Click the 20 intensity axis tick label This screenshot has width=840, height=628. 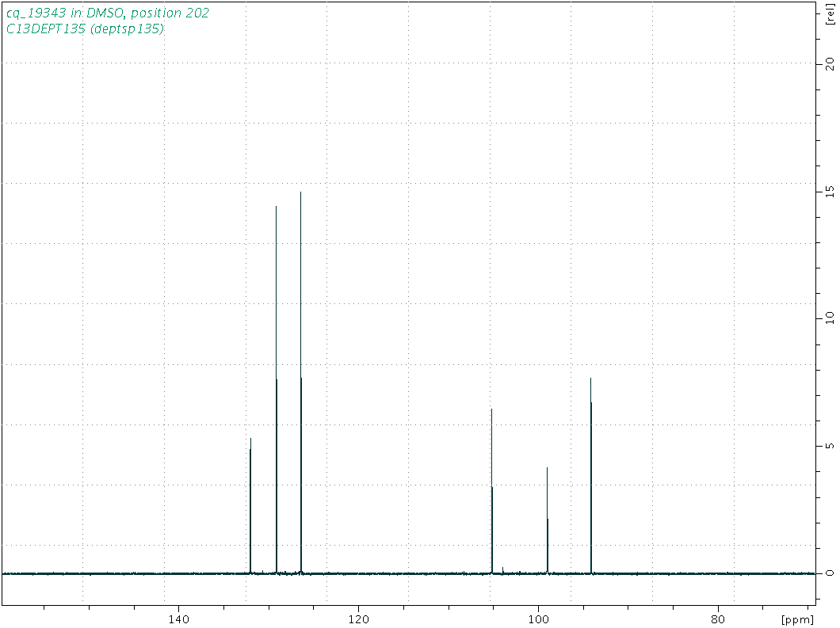[830, 63]
